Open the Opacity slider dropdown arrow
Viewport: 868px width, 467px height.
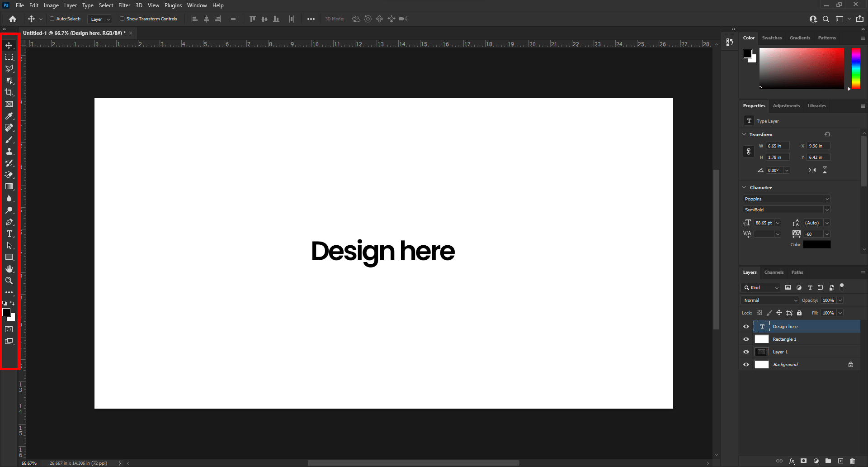pyautogui.click(x=840, y=300)
